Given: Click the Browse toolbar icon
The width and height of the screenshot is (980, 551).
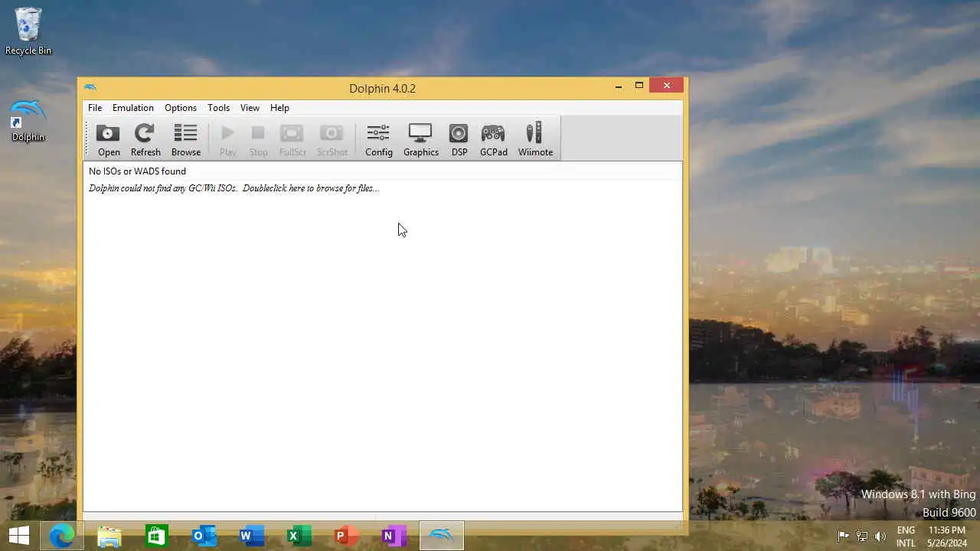Looking at the screenshot, I should tap(186, 140).
